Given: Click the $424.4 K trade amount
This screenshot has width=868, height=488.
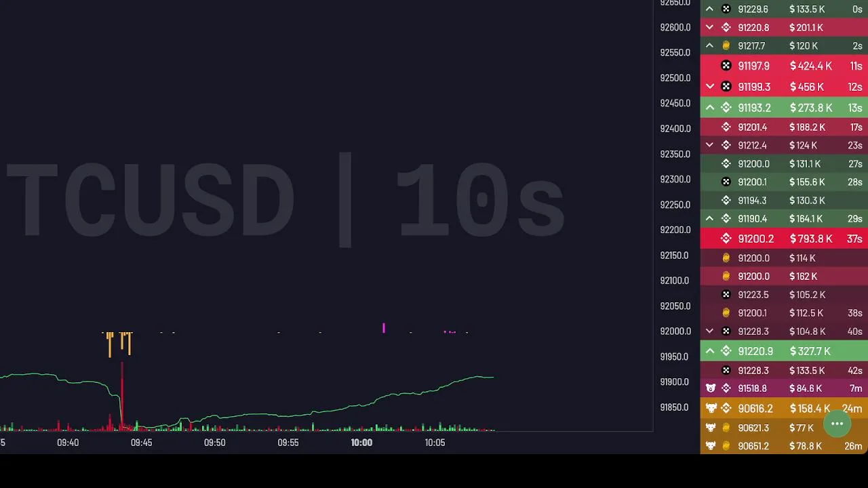Looking at the screenshot, I should 810,66.
